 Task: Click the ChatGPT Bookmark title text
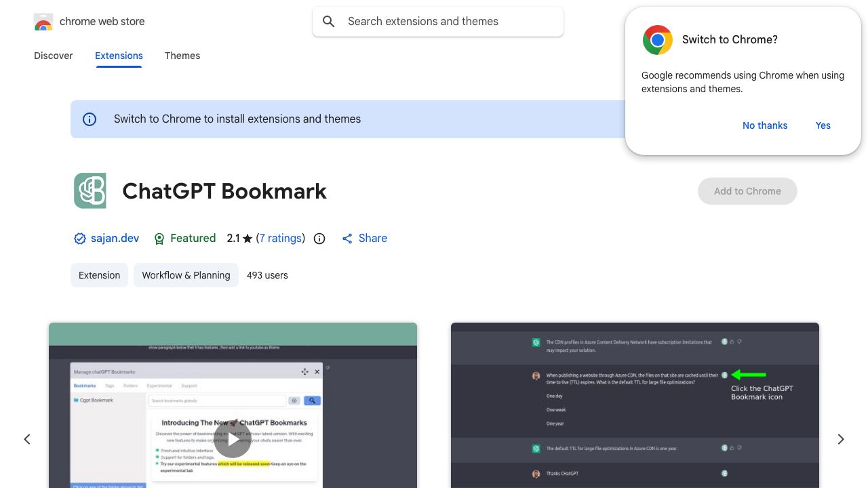(224, 191)
